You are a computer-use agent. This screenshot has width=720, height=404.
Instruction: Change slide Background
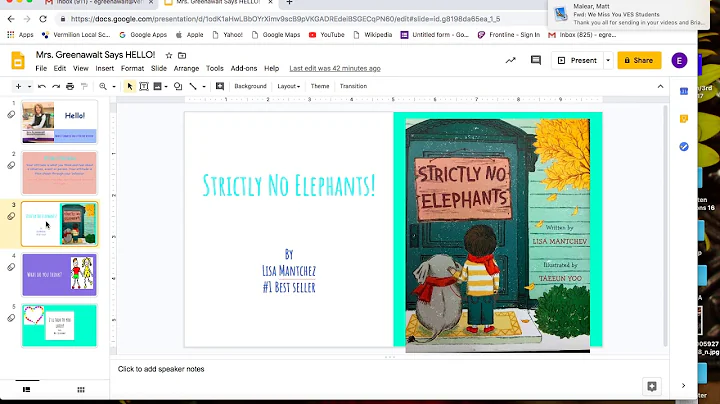250,86
